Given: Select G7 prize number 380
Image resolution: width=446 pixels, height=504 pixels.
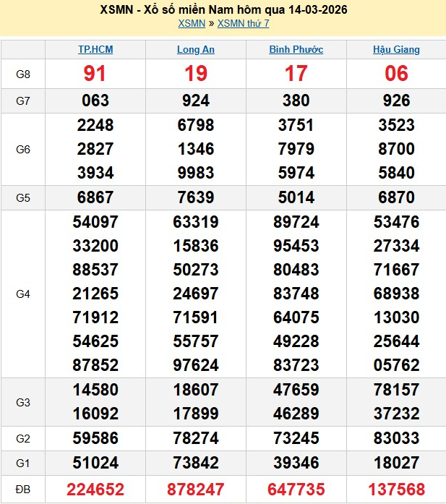Looking at the screenshot, I should [x=296, y=101].
